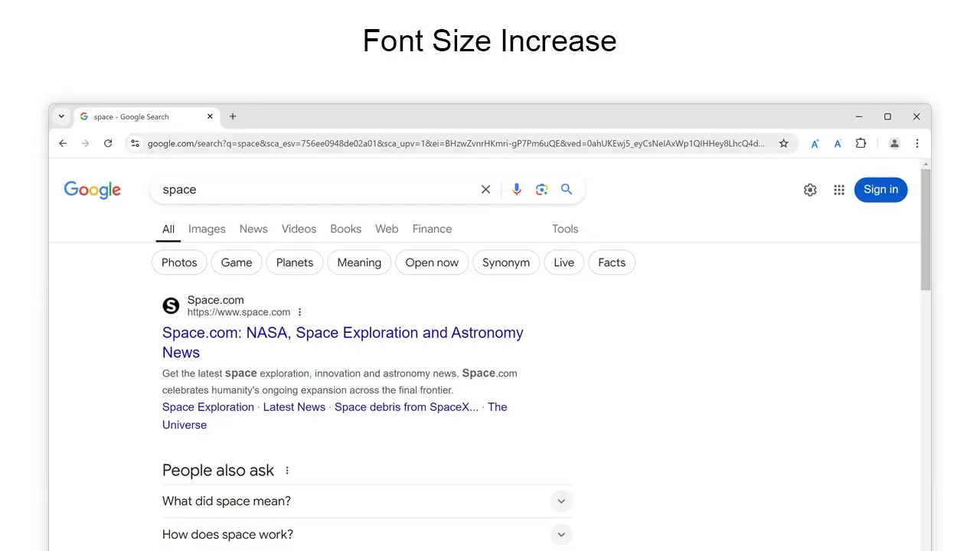Focus the search field containing space

[x=314, y=189]
